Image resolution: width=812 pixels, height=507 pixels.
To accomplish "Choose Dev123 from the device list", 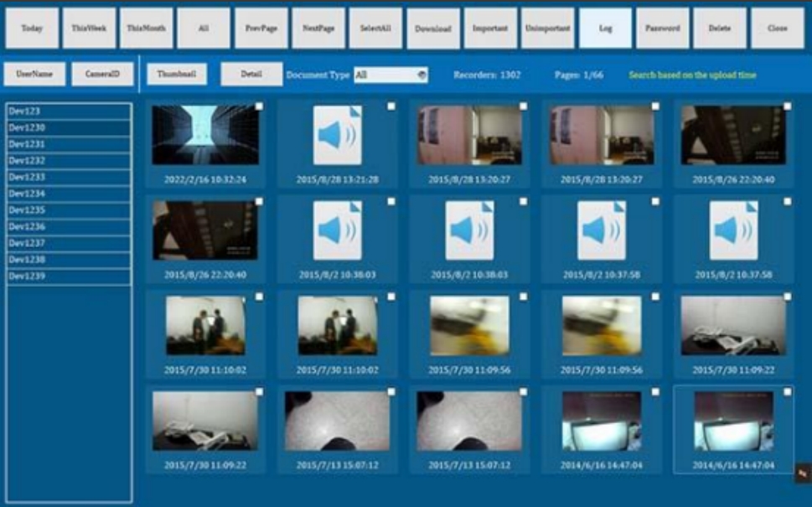I will pos(69,111).
